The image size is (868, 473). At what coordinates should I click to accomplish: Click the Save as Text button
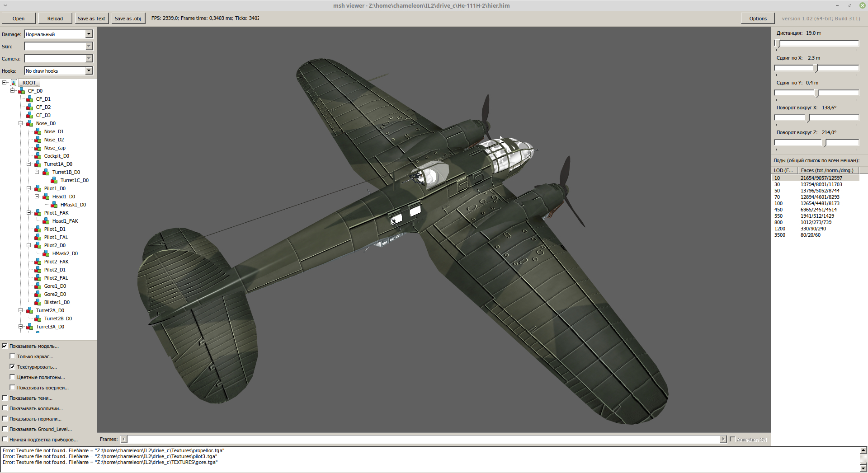tap(91, 19)
